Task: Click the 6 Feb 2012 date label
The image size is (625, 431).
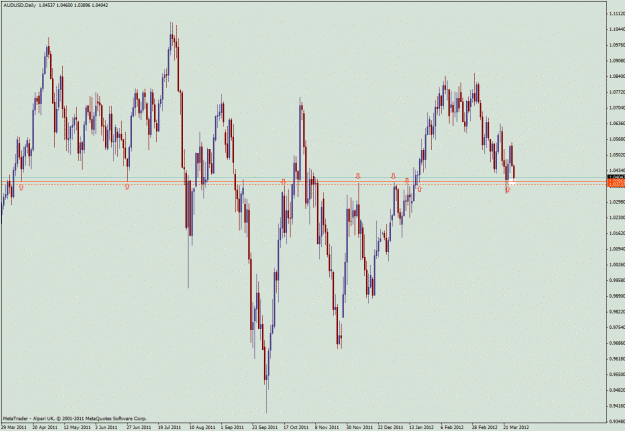Action: click(452, 427)
